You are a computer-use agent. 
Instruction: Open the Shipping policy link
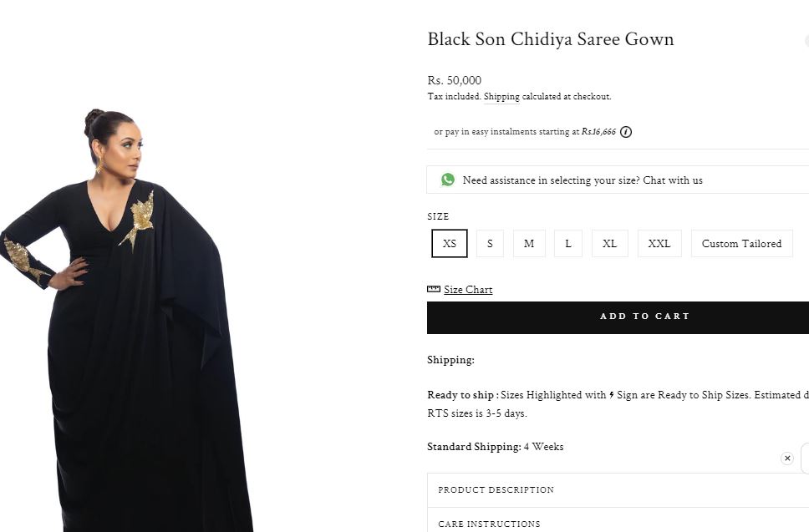click(x=501, y=97)
